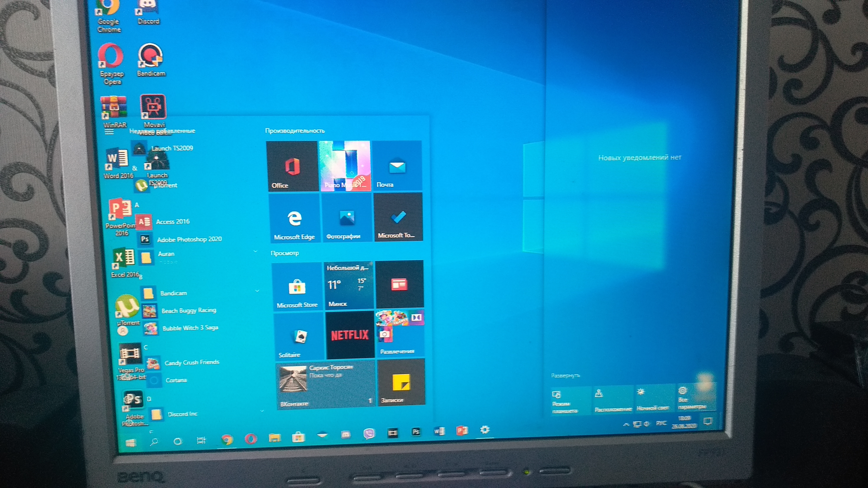
Task: Open the Фотографии tile
Action: point(347,217)
